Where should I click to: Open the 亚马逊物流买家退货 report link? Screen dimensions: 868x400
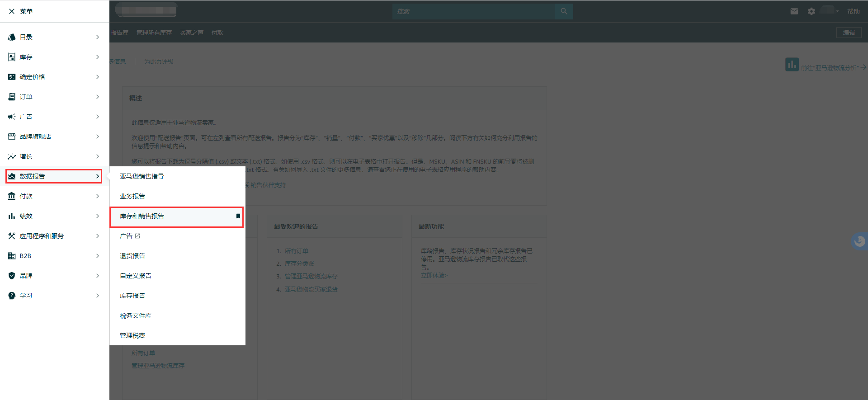click(311, 289)
